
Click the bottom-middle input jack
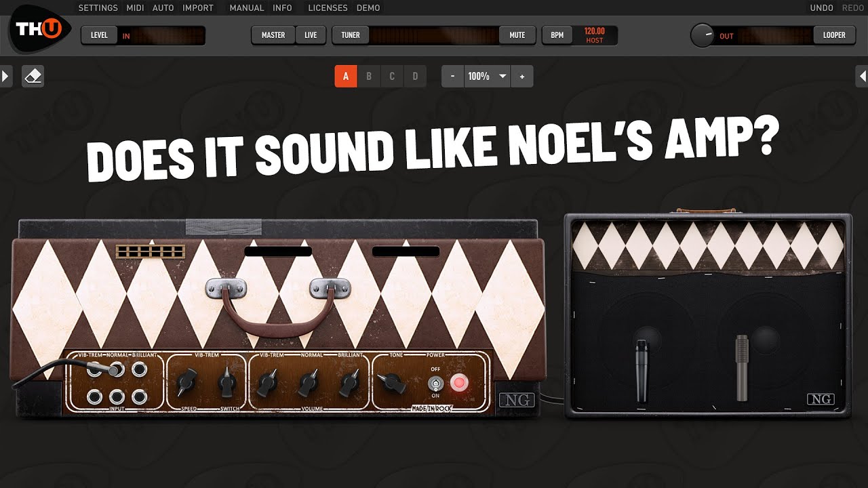click(x=117, y=396)
